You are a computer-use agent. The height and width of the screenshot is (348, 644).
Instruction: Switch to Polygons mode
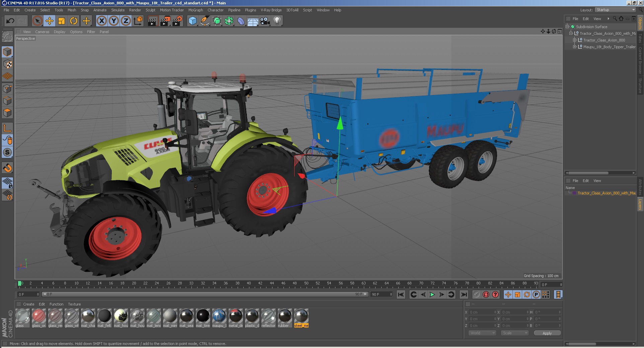point(7,113)
